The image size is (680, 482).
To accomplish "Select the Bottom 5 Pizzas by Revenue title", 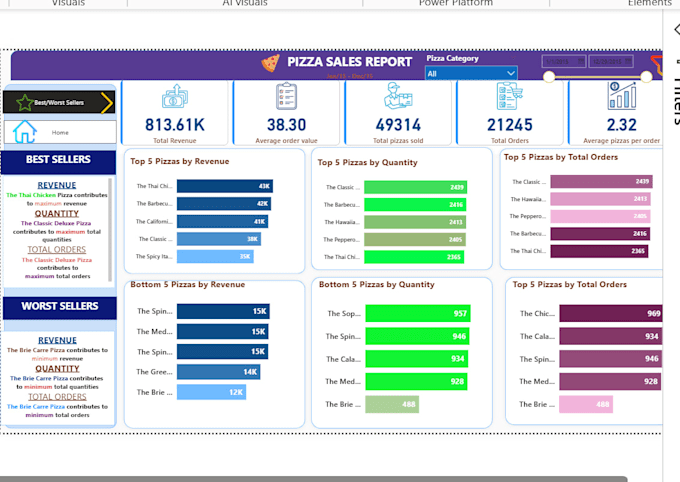I will coord(188,285).
